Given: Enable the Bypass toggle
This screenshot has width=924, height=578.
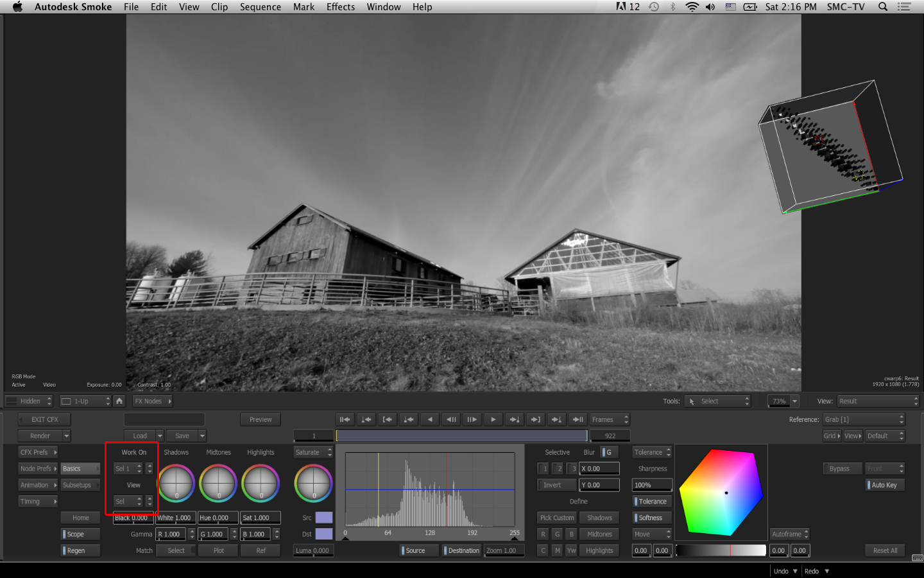Looking at the screenshot, I should [839, 469].
